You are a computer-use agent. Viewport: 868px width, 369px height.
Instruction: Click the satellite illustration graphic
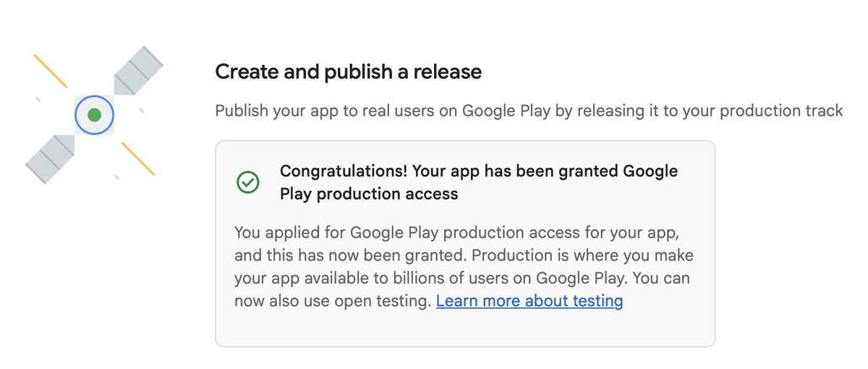[x=95, y=115]
